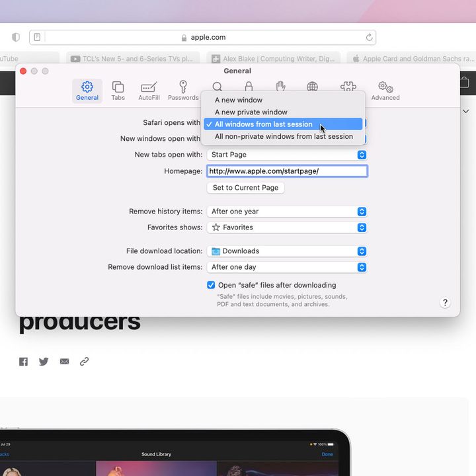Select 'All windows from last session'
476x476 pixels.
coord(283,124)
